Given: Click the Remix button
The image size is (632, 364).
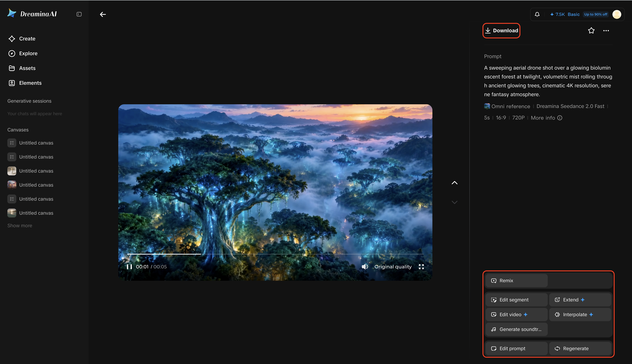Looking at the screenshot, I should click(516, 281).
